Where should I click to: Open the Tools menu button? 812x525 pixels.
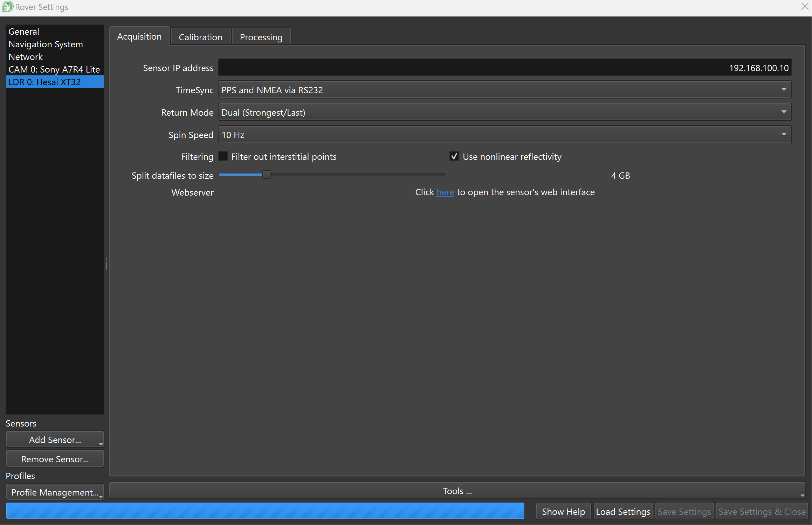click(457, 491)
